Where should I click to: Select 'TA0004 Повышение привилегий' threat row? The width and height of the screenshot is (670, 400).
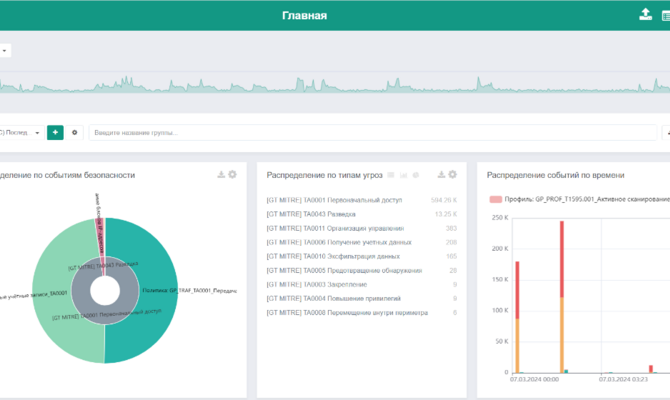pyautogui.click(x=361, y=299)
